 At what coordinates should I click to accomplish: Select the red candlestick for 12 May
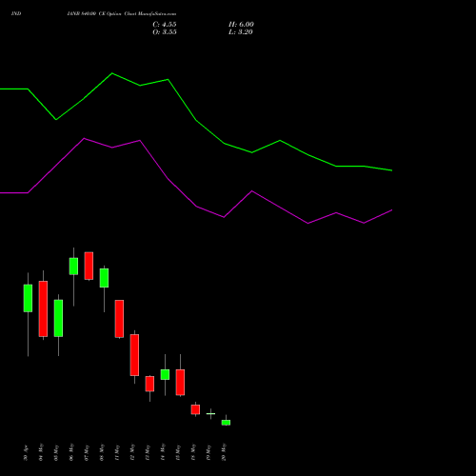coord(134,355)
